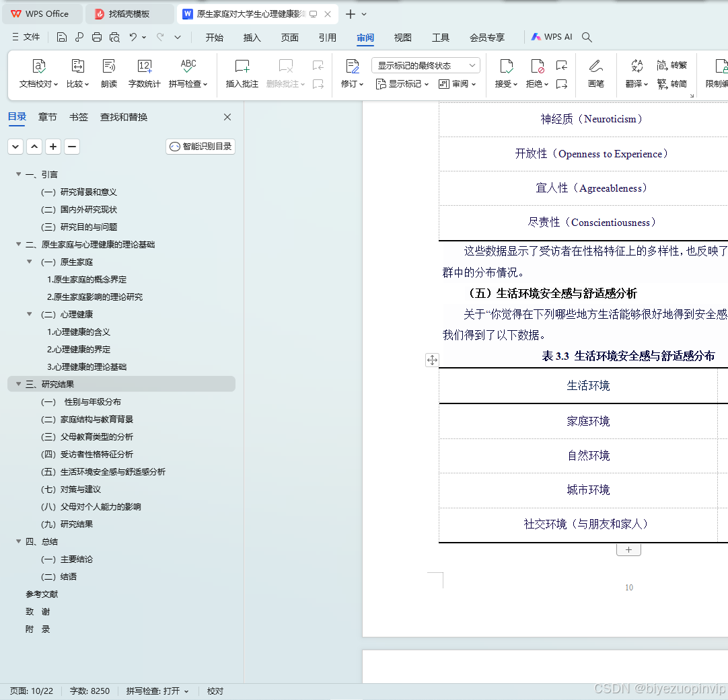Click the Undo arrow icon
This screenshot has width=728, height=700.
point(133,37)
